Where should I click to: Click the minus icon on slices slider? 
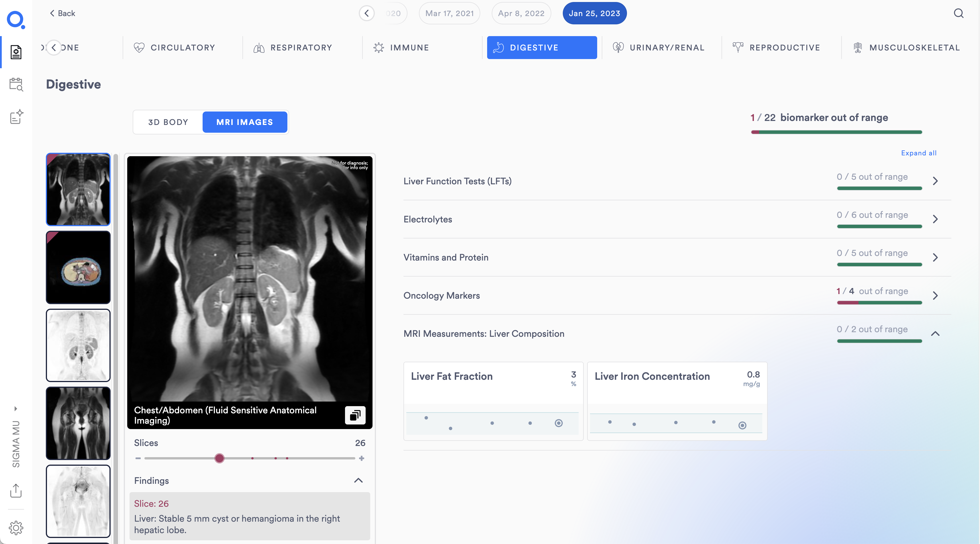coord(138,458)
